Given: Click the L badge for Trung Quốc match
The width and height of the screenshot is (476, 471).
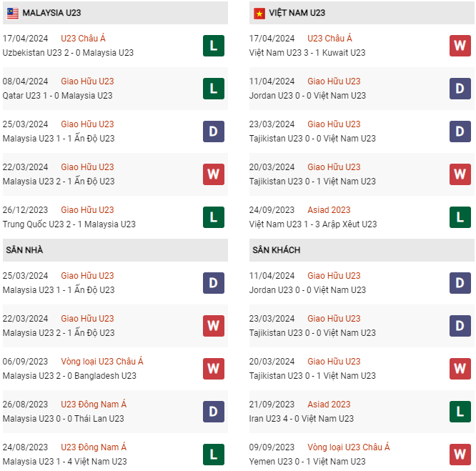Looking at the screenshot, I should click(x=213, y=217).
